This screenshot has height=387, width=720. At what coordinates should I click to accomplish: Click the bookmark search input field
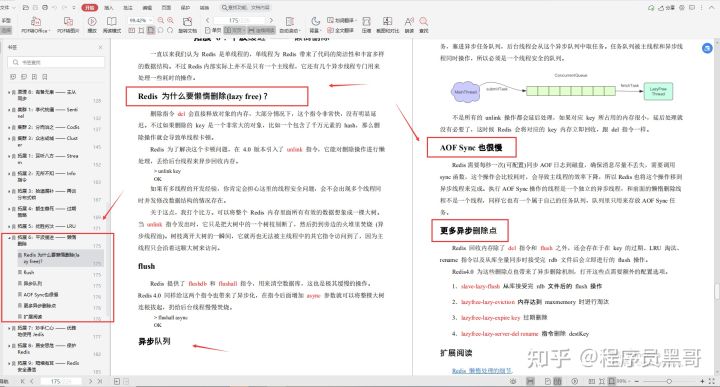coord(56,62)
